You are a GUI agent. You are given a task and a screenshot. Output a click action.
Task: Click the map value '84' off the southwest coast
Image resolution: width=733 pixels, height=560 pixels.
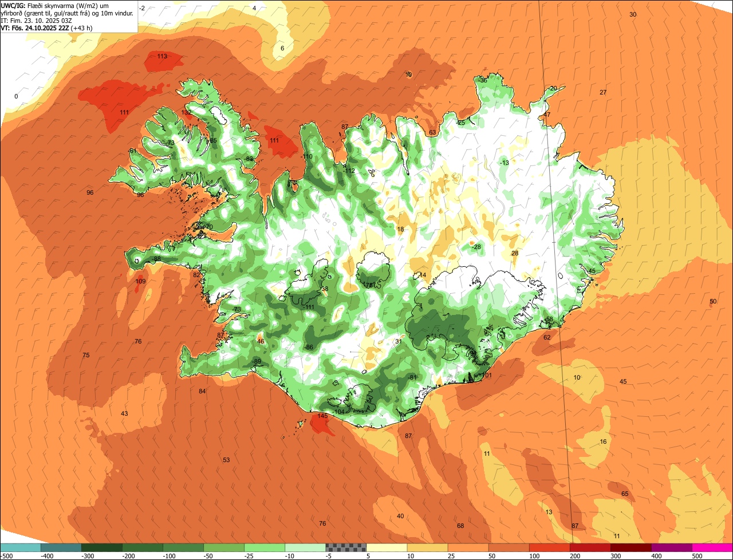(x=202, y=391)
